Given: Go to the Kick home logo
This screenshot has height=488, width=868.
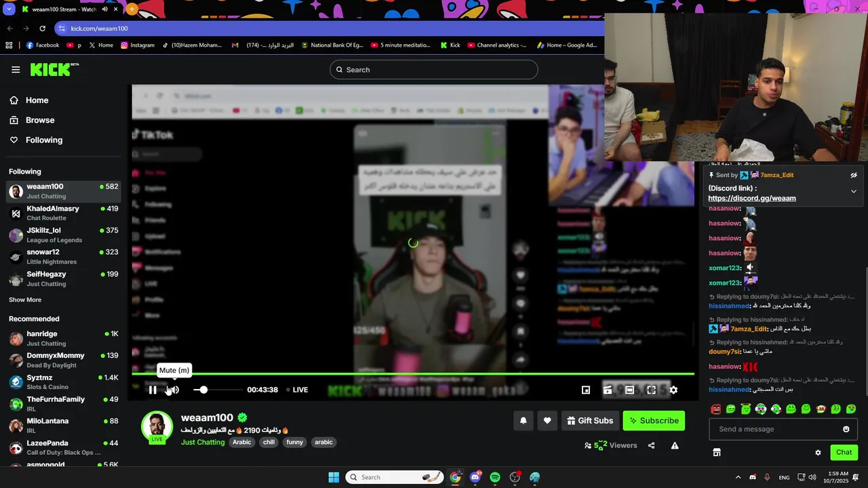Looking at the screenshot, I should pos(54,69).
